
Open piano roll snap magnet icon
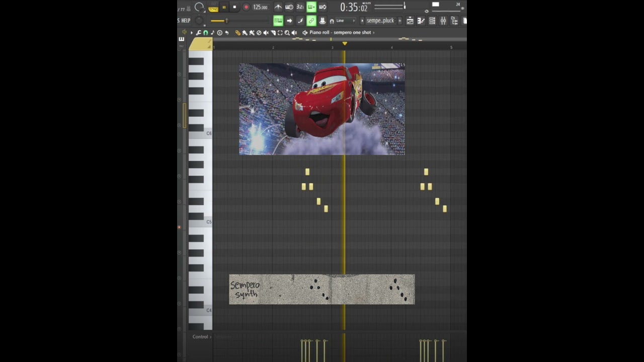206,33
